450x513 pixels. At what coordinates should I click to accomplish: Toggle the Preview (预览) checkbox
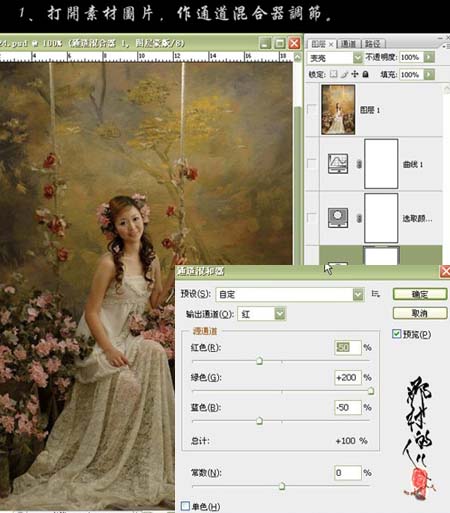coord(396,334)
